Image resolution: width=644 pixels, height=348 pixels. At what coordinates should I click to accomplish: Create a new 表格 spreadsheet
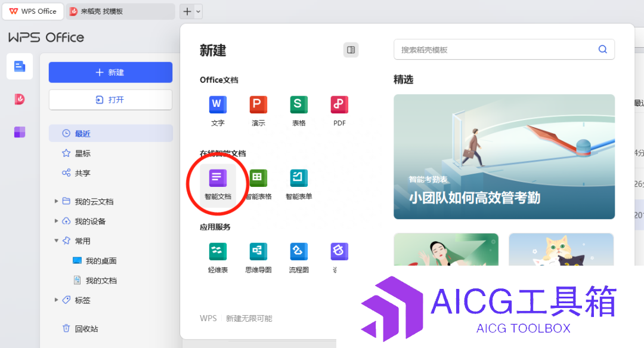pos(299,110)
